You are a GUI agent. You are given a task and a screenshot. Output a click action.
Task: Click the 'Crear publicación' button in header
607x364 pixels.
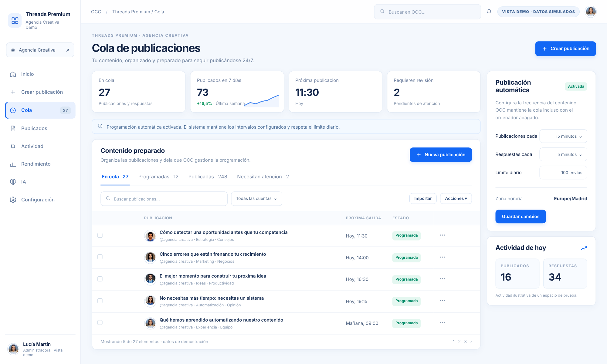[x=565, y=49]
